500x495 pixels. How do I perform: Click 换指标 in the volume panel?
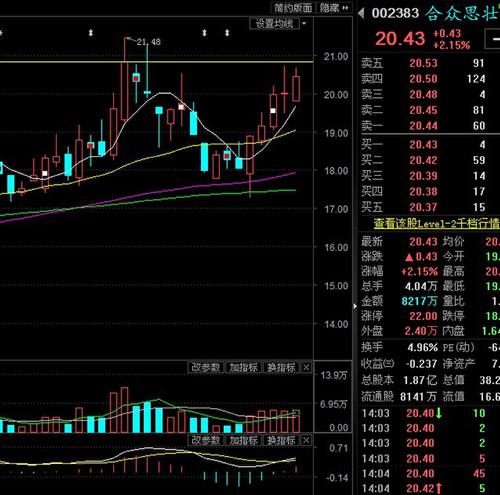(x=281, y=368)
